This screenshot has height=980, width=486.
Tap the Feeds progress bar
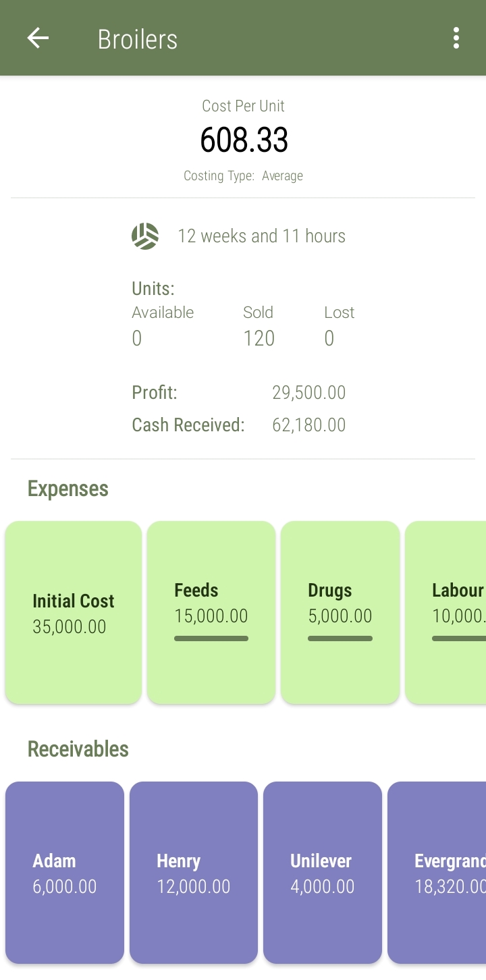click(x=211, y=638)
